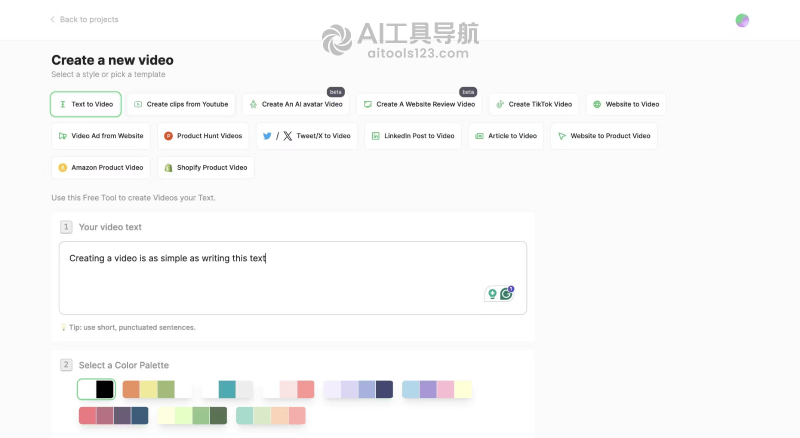Click the avatar icon on AI avatar Video
The width and height of the screenshot is (800, 438).
pos(253,104)
